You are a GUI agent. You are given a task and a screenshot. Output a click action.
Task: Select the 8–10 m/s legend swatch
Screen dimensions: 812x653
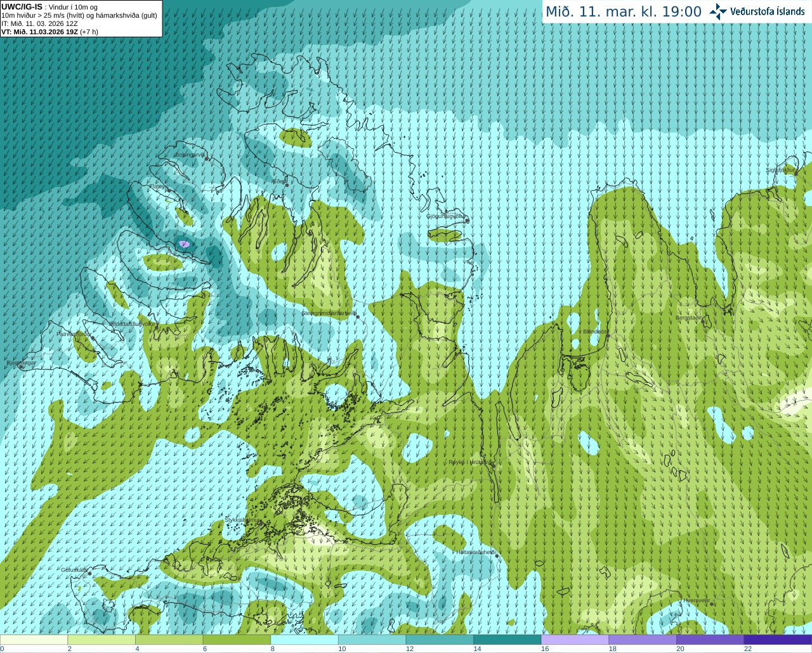[x=304, y=640]
